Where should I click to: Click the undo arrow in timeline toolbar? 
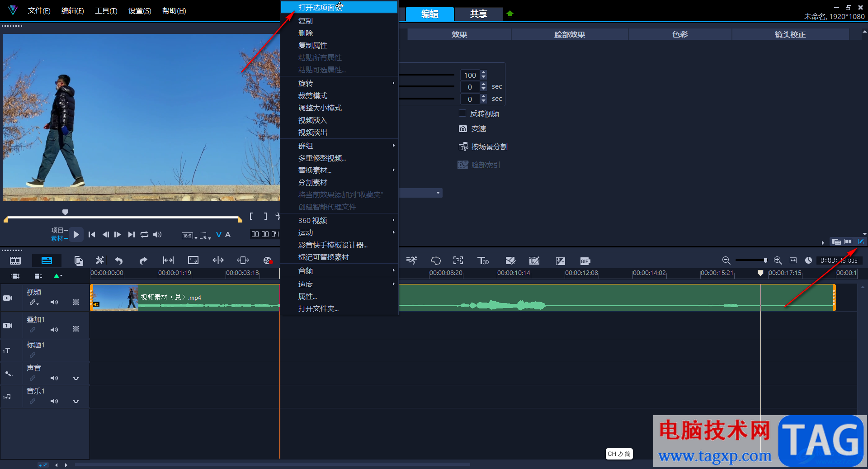click(x=119, y=261)
